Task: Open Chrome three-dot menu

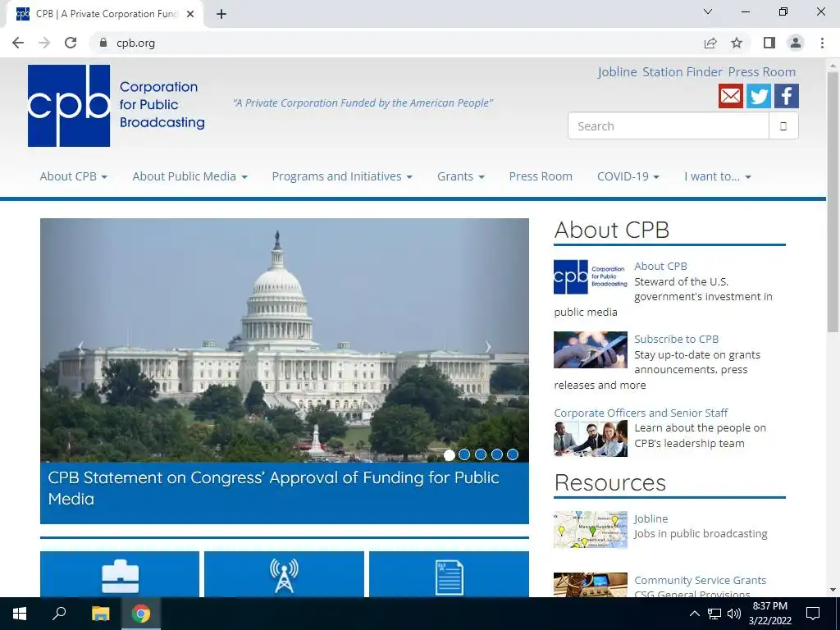Action: [822, 43]
